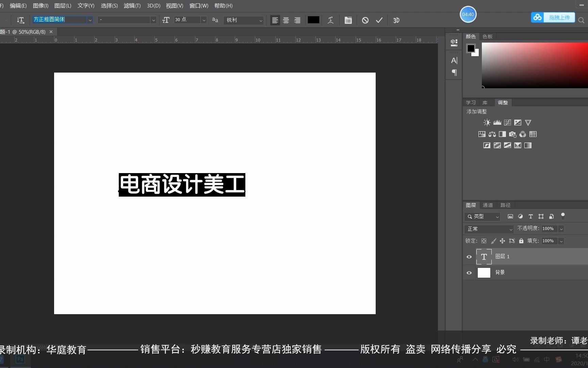
Task: Switch to the 通道 panel tab
Action: pos(488,205)
